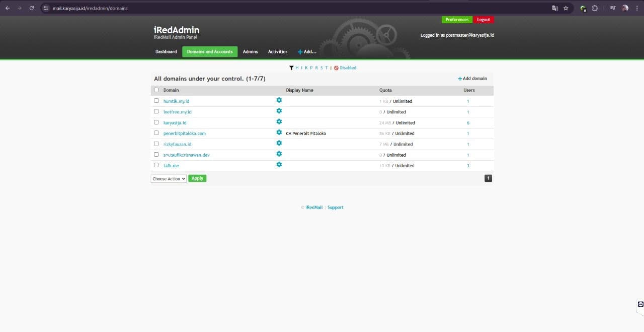The image size is (644, 332).
Task: Click settings gear for tafk.me domain
Action: [x=279, y=165]
